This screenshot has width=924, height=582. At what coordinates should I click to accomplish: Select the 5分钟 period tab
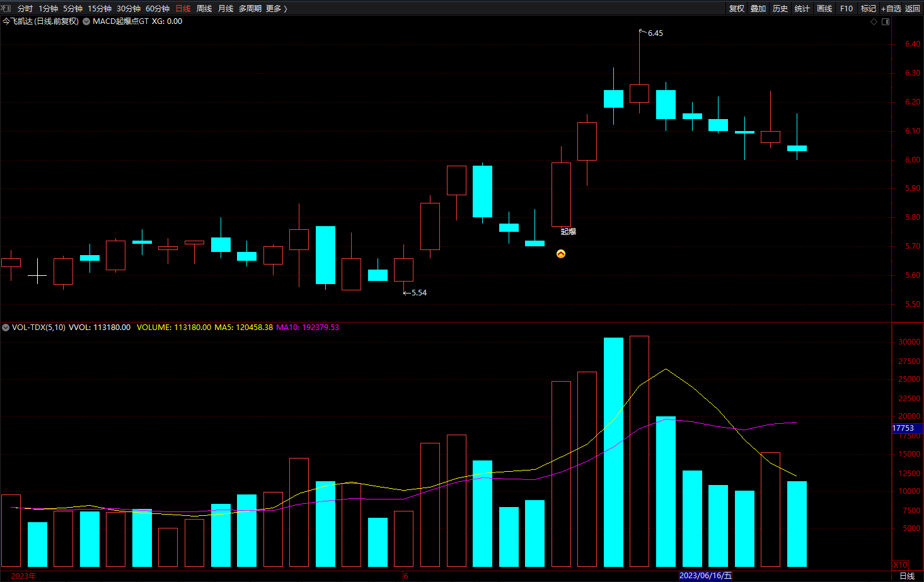72,9
